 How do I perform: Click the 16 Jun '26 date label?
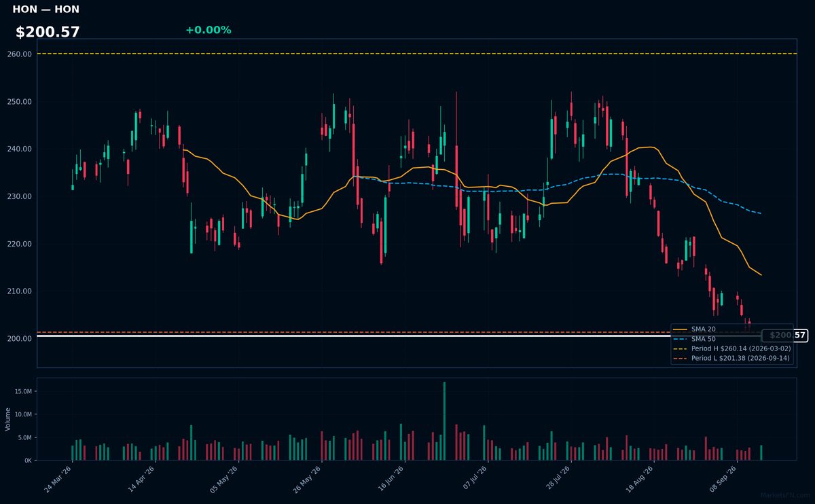391,480
